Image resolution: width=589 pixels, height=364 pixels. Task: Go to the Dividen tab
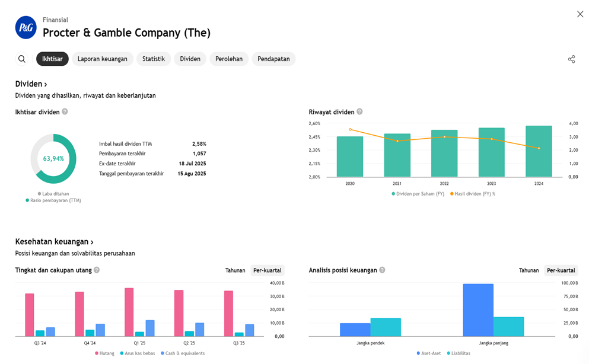click(190, 59)
